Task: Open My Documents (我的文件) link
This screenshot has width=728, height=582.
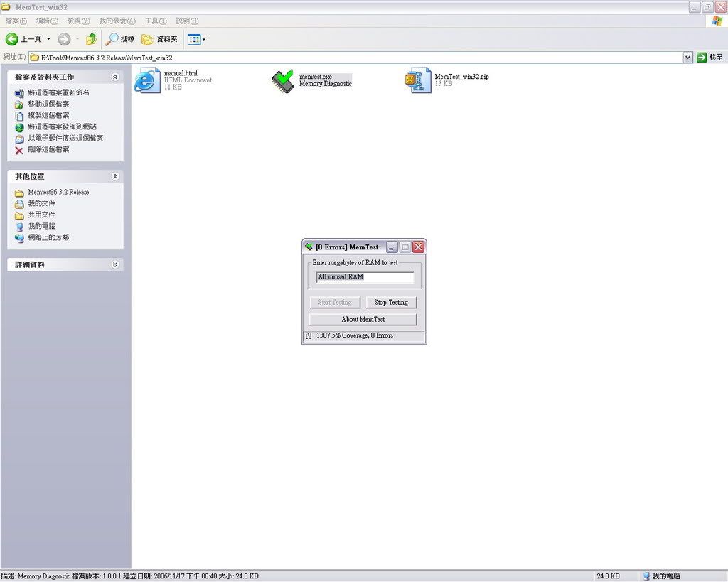Action: tap(41, 203)
